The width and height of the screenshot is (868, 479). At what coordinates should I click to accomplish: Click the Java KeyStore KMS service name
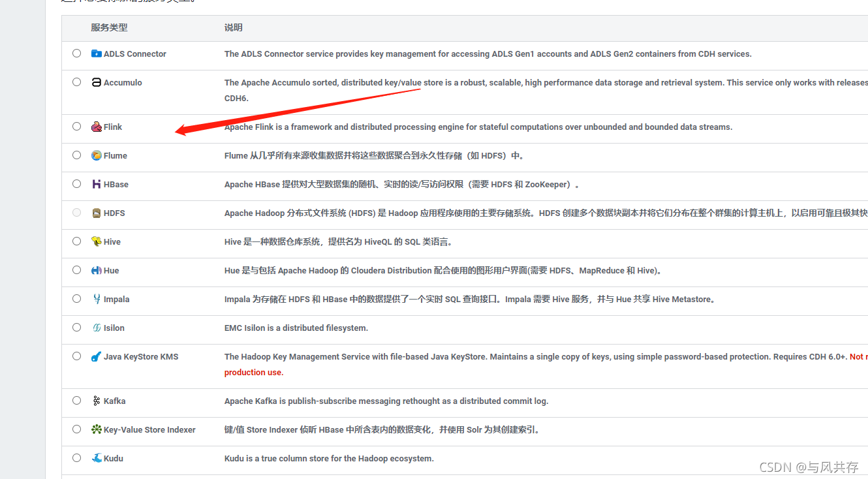pos(141,357)
